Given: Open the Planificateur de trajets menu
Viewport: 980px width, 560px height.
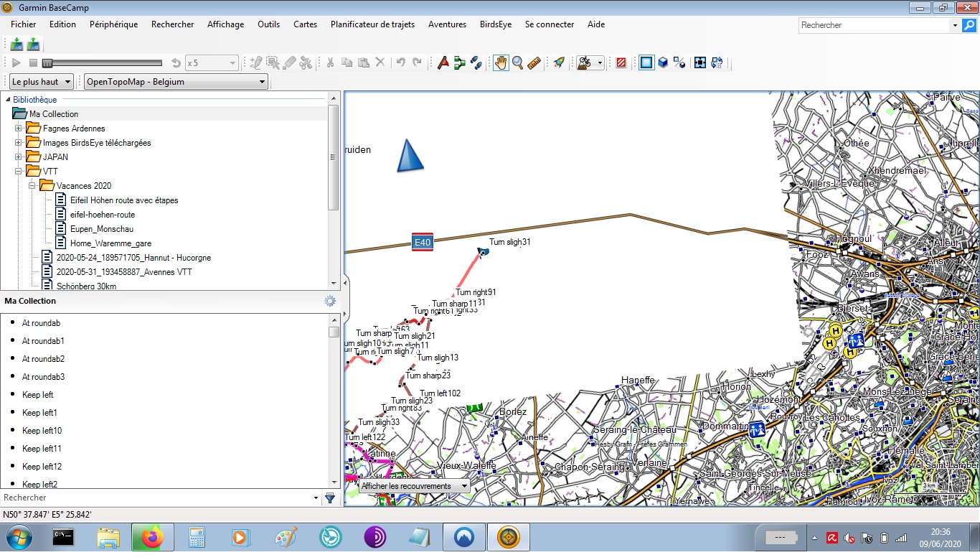Looking at the screenshot, I should [372, 24].
